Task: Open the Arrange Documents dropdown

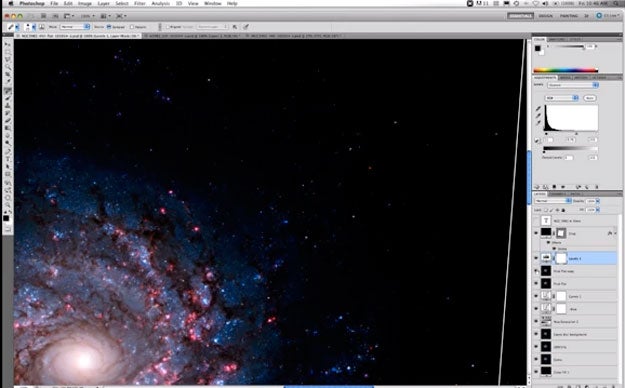Action: tap(105, 16)
